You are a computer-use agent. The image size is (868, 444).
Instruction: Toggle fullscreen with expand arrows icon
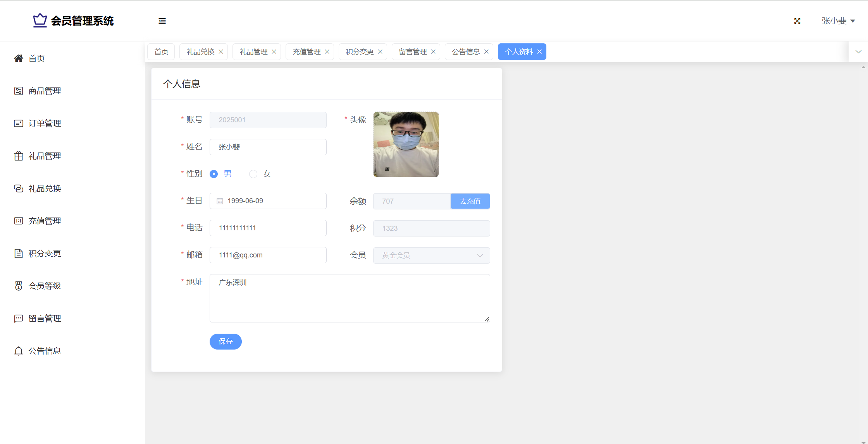pyautogui.click(x=797, y=21)
